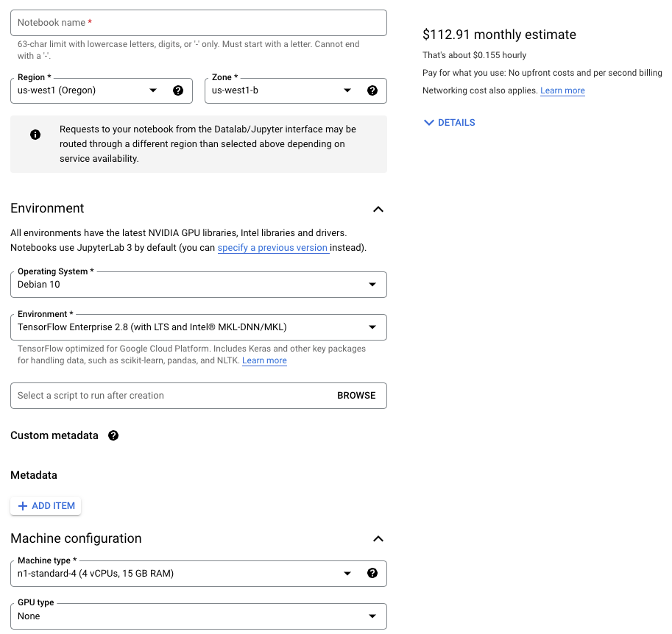Collapse the Environment section
The image size is (672, 634).
coord(378,209)
